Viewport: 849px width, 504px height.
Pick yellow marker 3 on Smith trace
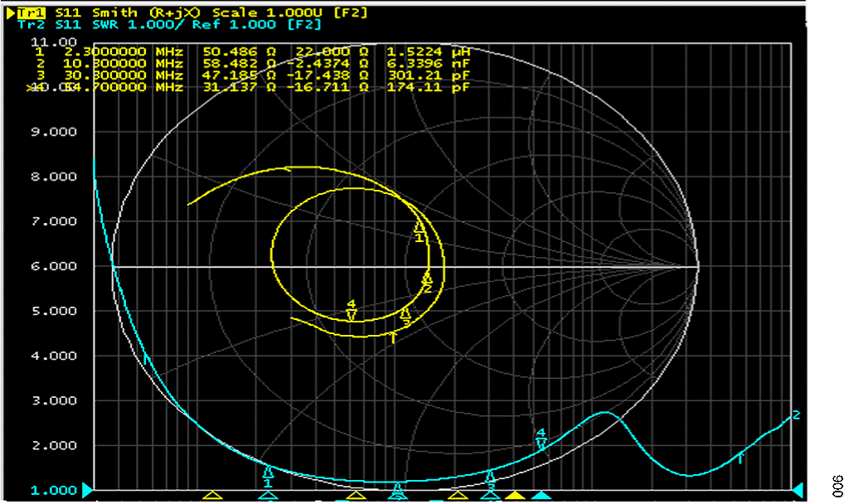point(405,317)
